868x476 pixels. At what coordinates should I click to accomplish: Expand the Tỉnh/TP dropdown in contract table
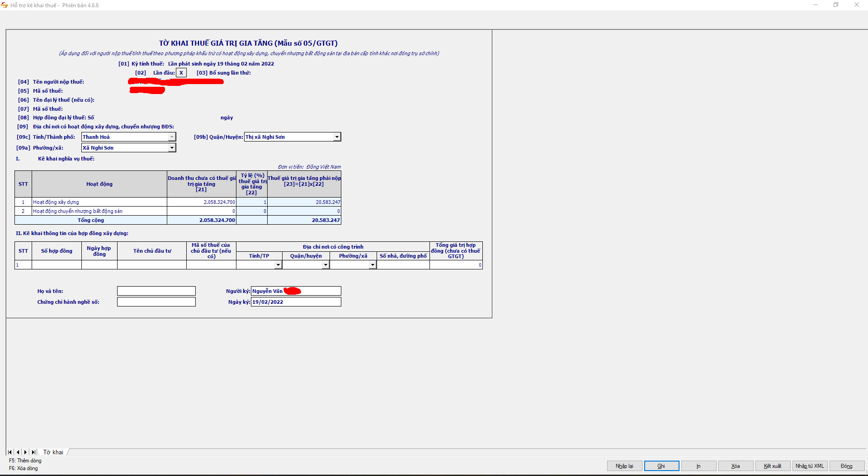[x=278, y=265]
